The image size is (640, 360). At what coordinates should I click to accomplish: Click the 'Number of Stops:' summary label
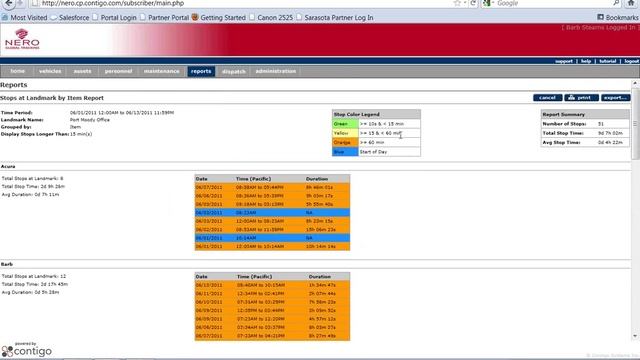pyautogui.click(x=564, y=124)
